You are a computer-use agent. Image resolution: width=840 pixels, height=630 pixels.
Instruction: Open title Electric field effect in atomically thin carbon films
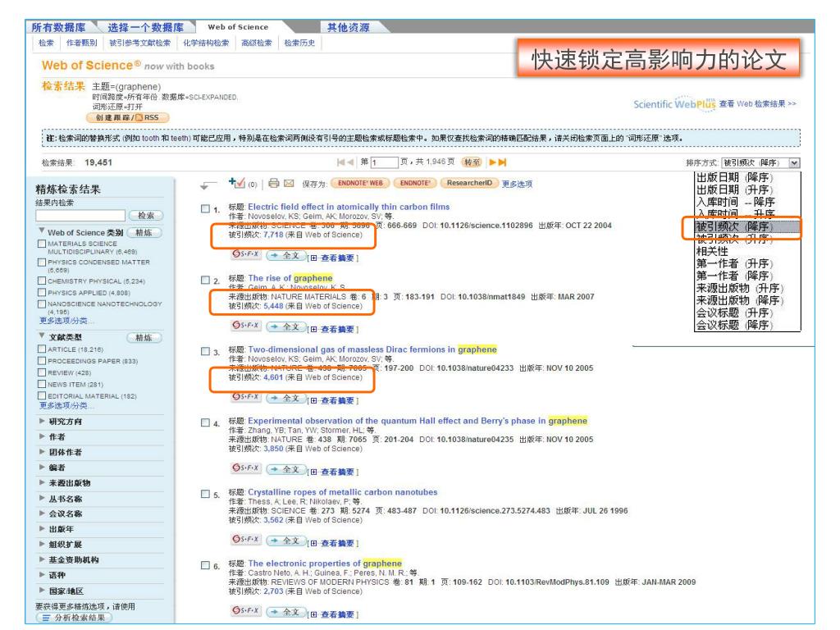(349, 207)
